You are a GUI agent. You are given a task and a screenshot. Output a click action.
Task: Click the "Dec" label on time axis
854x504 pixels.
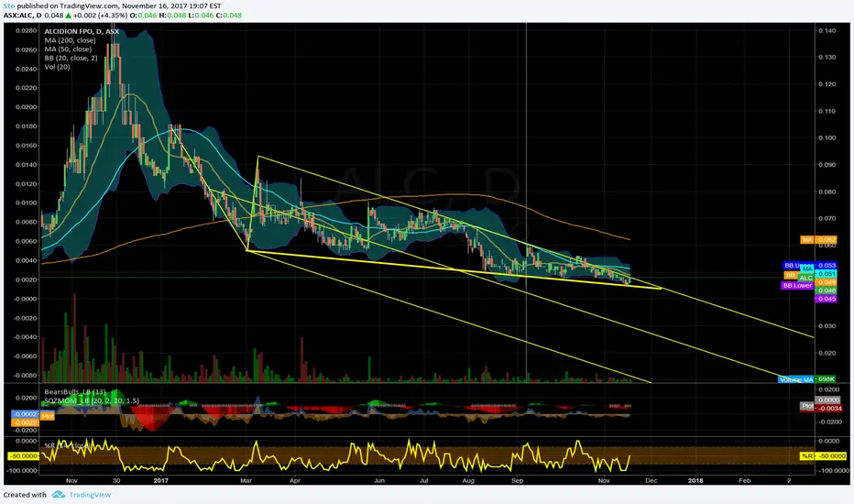pyautogui.click(x=651, y=480)
